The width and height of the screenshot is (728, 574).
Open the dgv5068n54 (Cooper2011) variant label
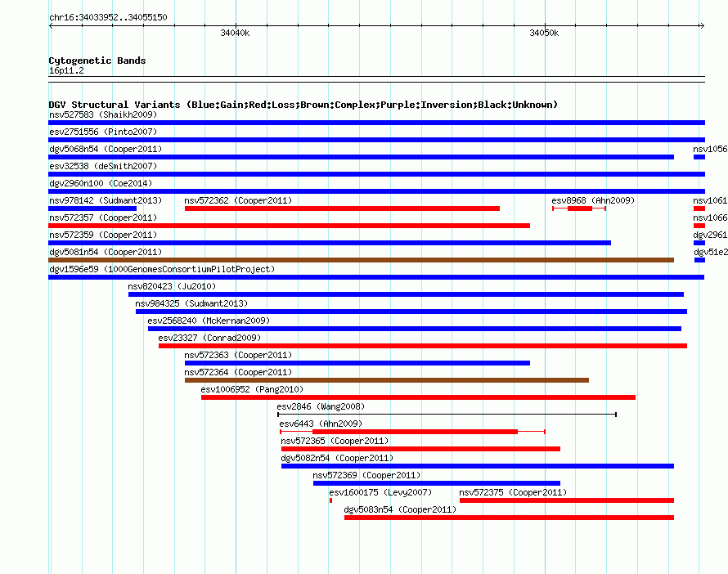click(x=106, y=149)
